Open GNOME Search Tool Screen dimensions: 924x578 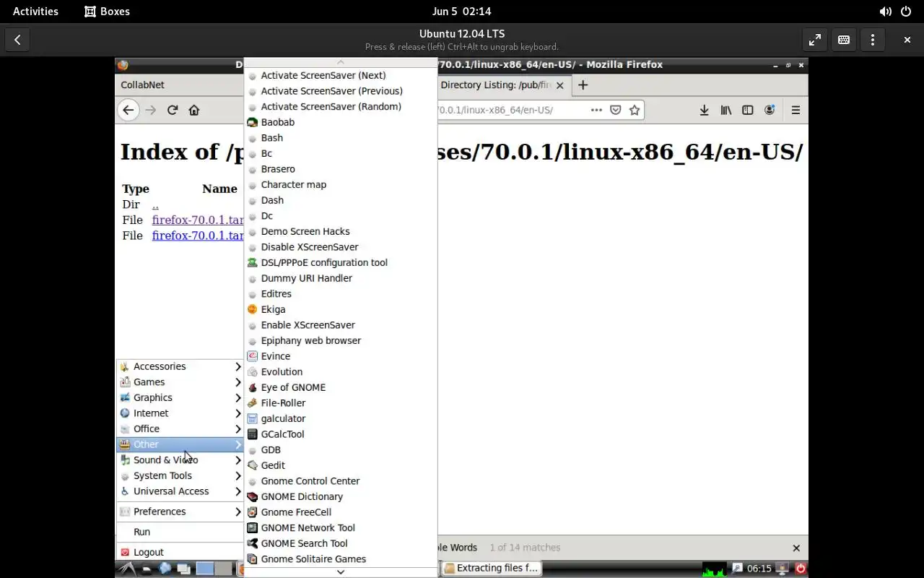pos(340,543)
